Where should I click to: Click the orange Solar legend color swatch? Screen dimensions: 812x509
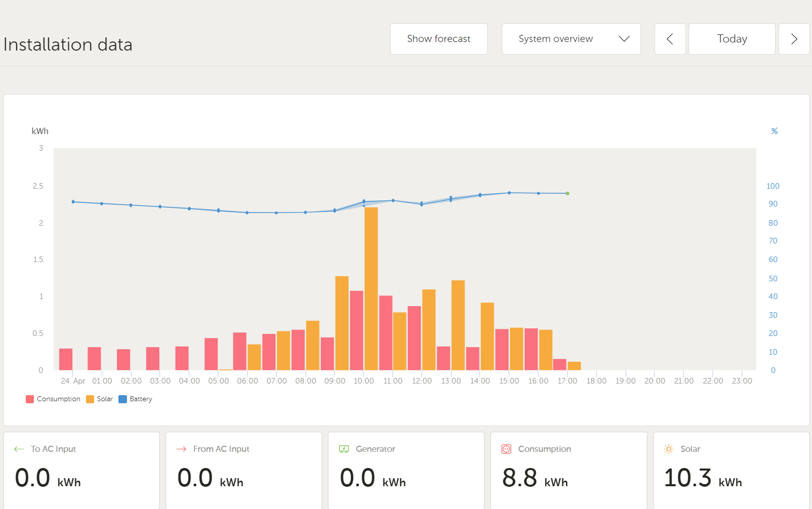[90, 399]
